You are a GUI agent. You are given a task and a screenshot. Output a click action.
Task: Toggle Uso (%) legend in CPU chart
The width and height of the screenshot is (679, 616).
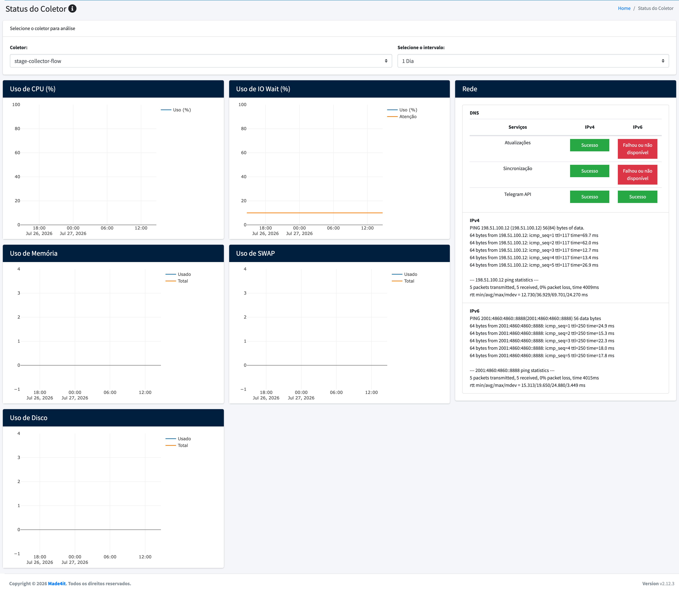[176, 110]
